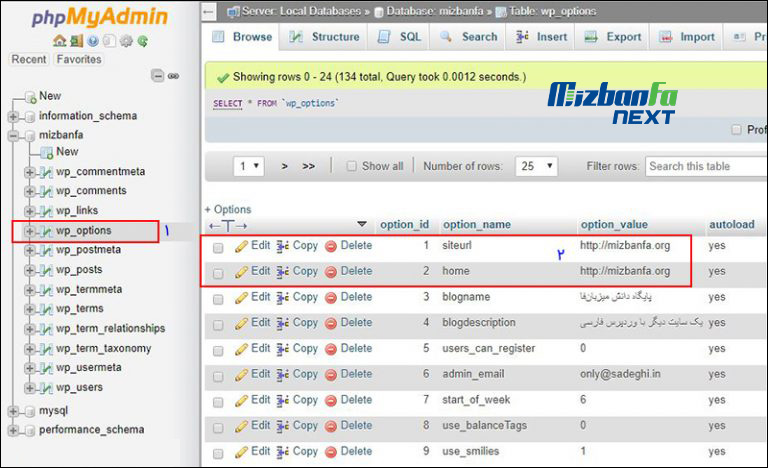
Task: Open the Search tab
Action: pyautogui.click(x=468, y=37)
